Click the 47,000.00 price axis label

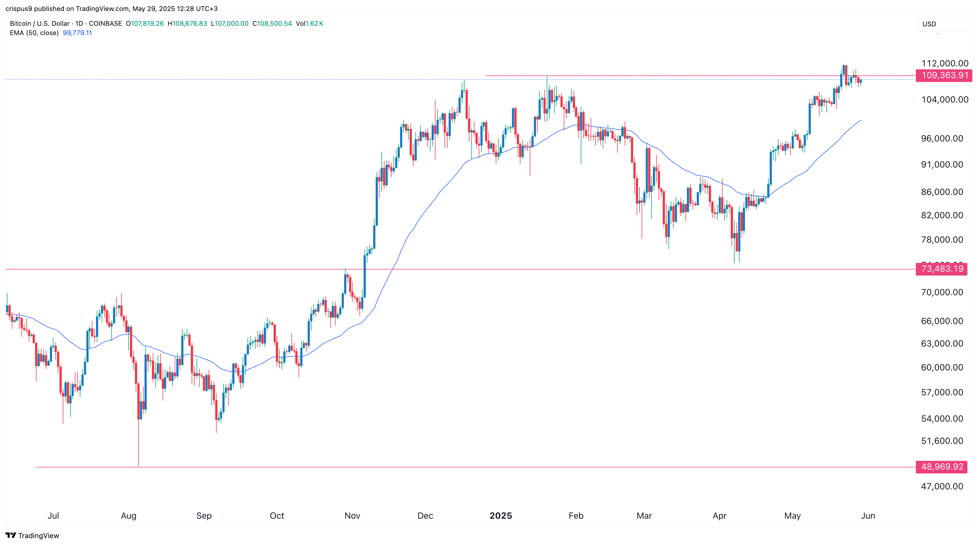coord(942,486)
